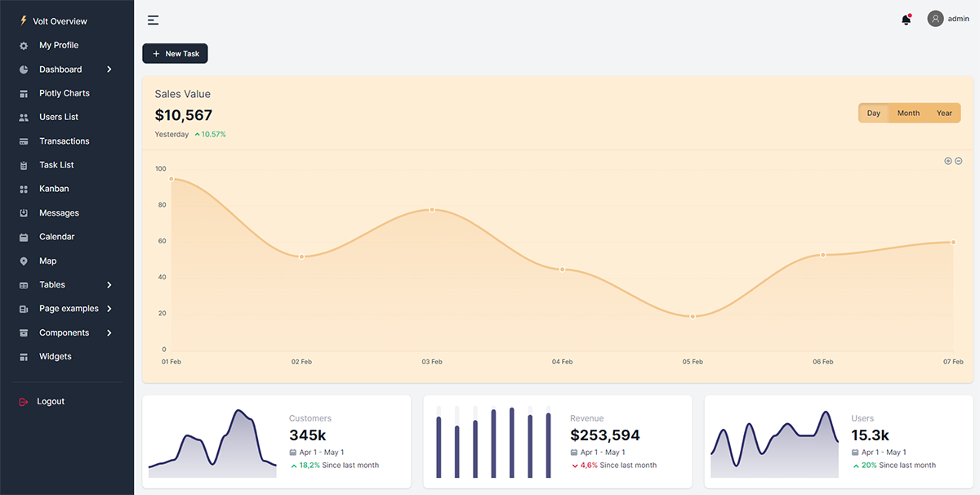Click the 10.57% yesterday change
980x495 pixels.
[210, 134]
